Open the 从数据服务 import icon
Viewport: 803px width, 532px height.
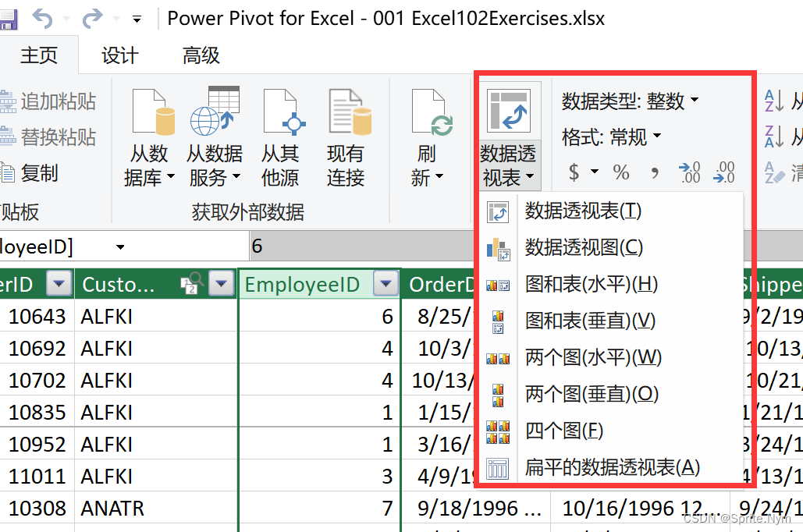(x=215, y=111)
